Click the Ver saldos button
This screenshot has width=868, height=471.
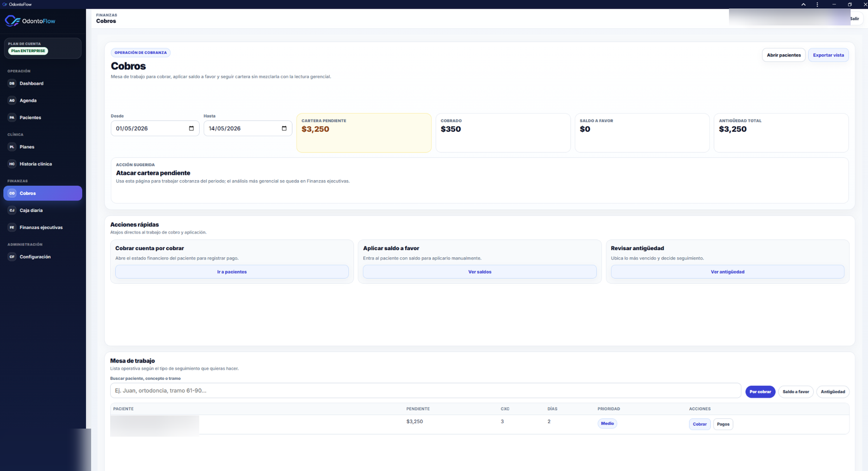click(480, 272)
